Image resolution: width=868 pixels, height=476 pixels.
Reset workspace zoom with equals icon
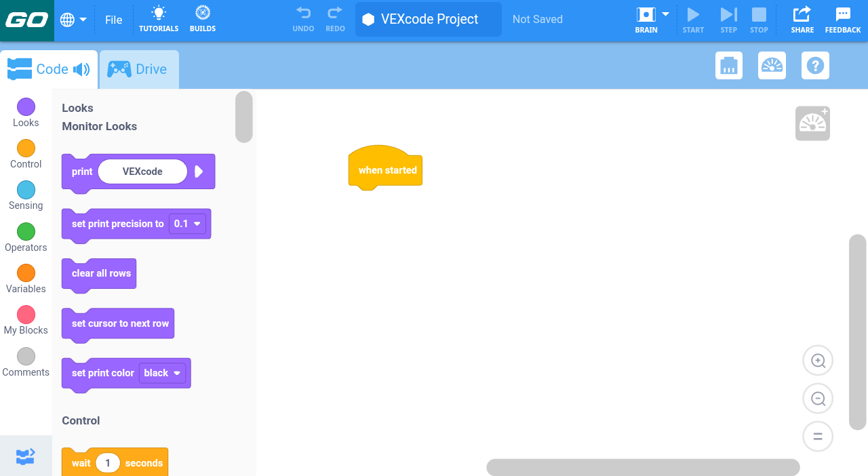coord(818,437)
